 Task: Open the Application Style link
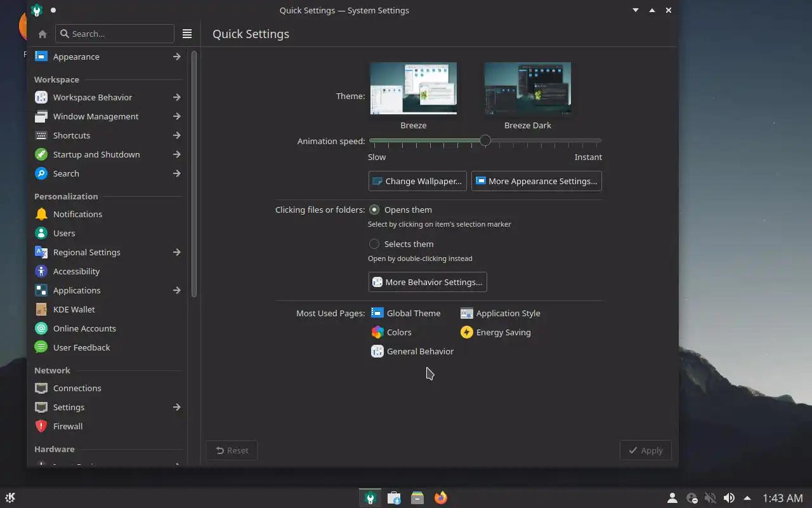[501, 313]
